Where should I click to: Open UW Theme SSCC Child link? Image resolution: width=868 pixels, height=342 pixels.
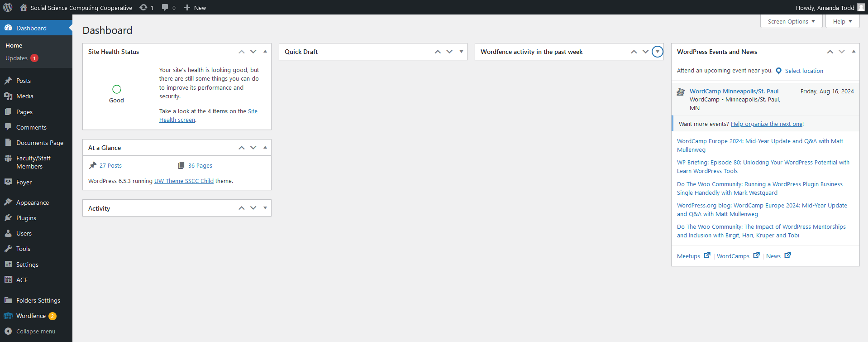[x=184, y=181]
